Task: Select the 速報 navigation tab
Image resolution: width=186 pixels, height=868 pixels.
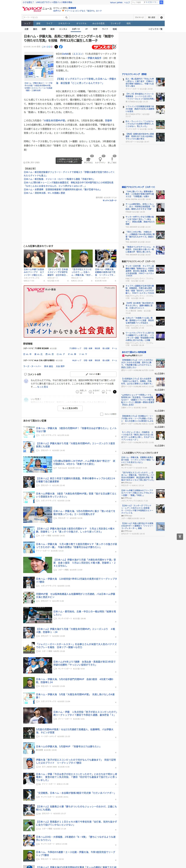Action: coord(38,24)
